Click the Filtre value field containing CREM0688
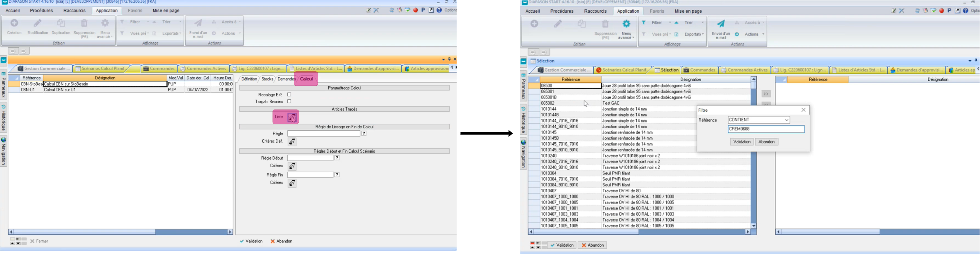Screen dimensions: 980x254 pyautogui.click(x=765, y=129)
